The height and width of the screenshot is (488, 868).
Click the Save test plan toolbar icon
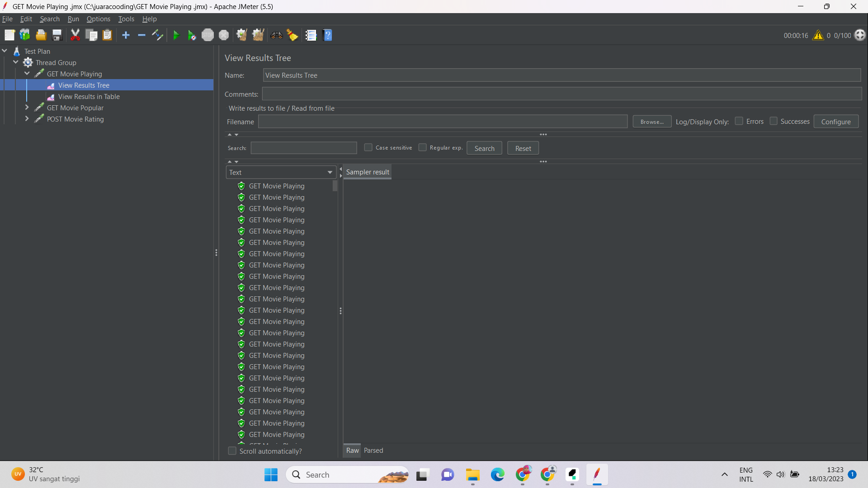pyautogui.click(x=57, y=35)
